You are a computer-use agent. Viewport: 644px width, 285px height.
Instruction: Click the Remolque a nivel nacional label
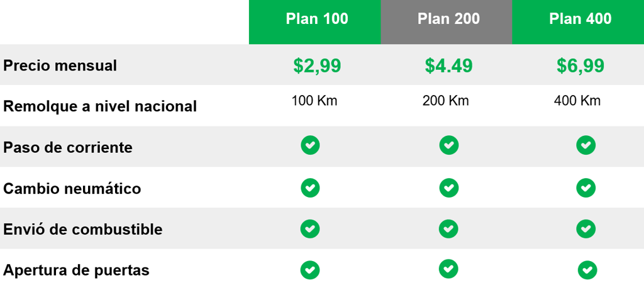click(x=100, y=106)
